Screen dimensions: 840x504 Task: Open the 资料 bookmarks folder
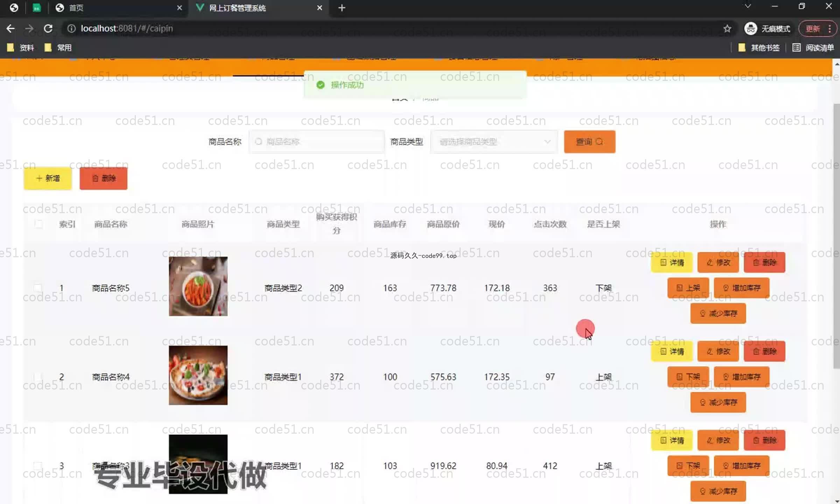(20, 48)
